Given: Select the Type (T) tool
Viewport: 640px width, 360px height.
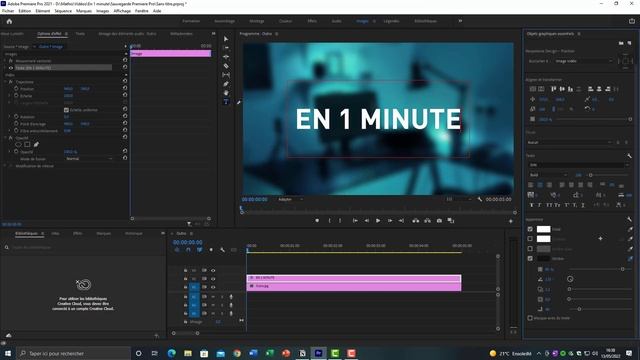Looking at the screenshot, I should [x=226, y=102].
